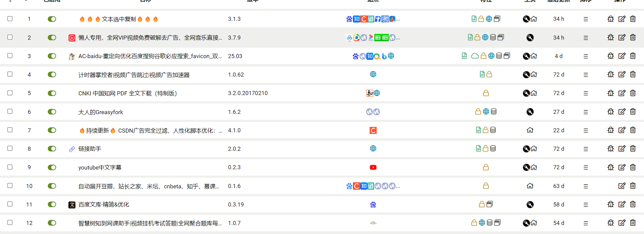Disable the 懒人专用 VIP视频 script toggle
644x234 pixels.
(52, 38)
